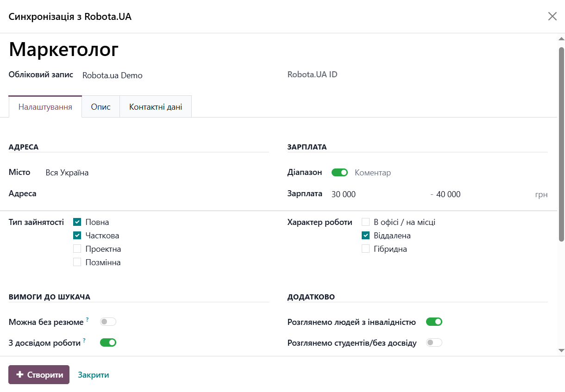
Task: Turn on Розглянемо студентів/без досвіду
Action: coord(434,342)
